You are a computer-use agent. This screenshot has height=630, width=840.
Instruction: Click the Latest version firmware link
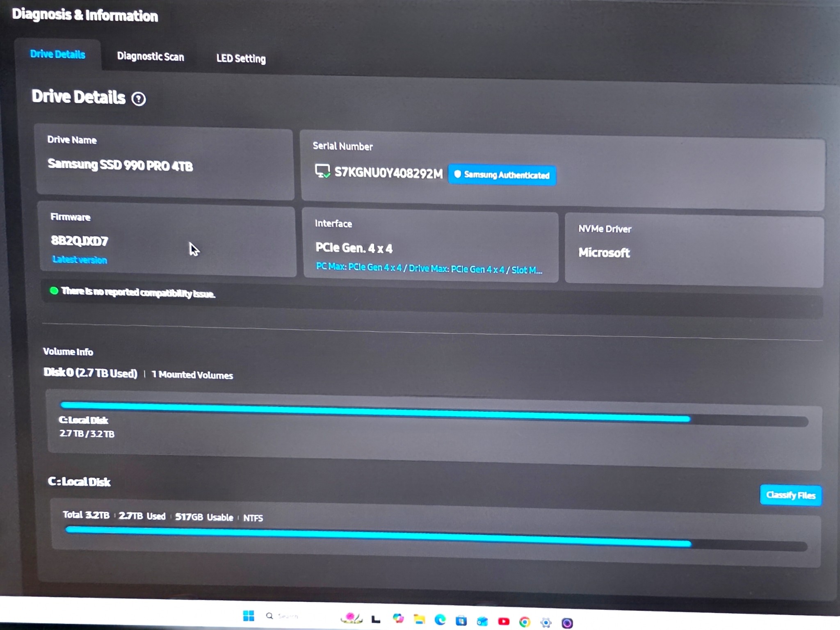[x=80, y=260]
